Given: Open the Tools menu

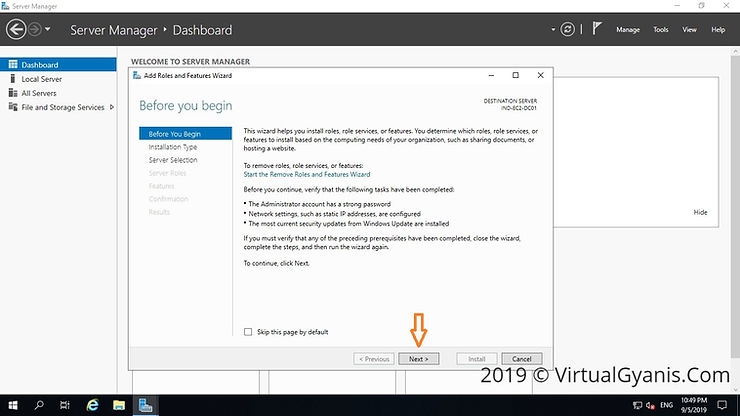Looking at the screenshot, I should [x=660, y=30].
